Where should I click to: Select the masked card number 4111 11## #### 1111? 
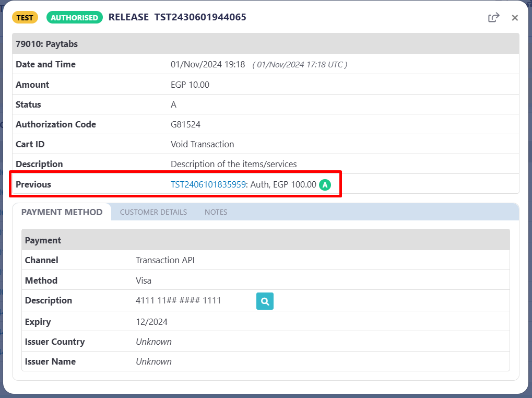(179, 300)
